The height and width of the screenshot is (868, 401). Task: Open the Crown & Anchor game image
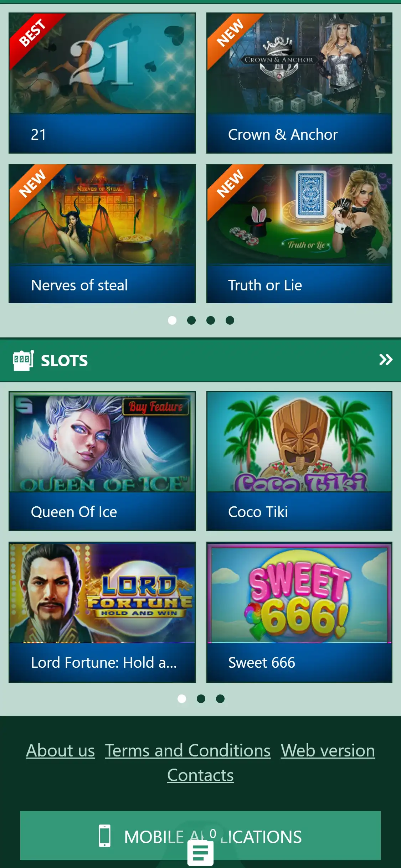tap(299, 63)
